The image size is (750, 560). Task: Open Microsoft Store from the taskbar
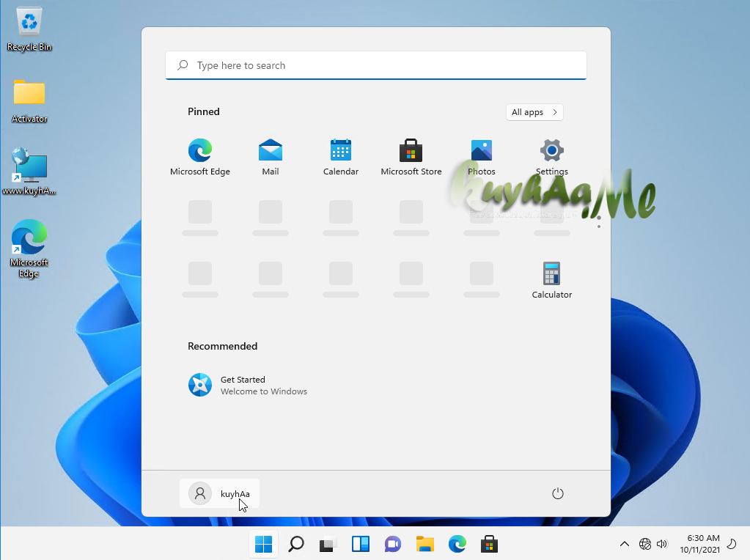pyautogui.click(x=489, y=544)
